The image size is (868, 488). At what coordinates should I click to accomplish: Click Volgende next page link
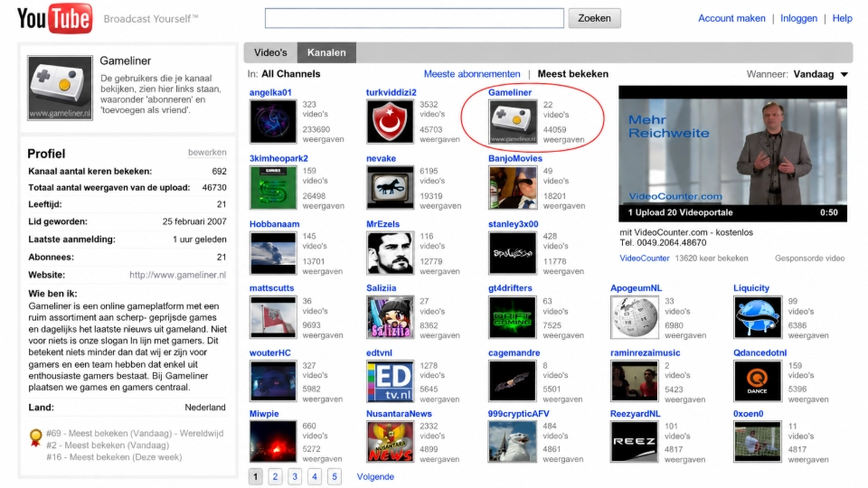point(375,477)
